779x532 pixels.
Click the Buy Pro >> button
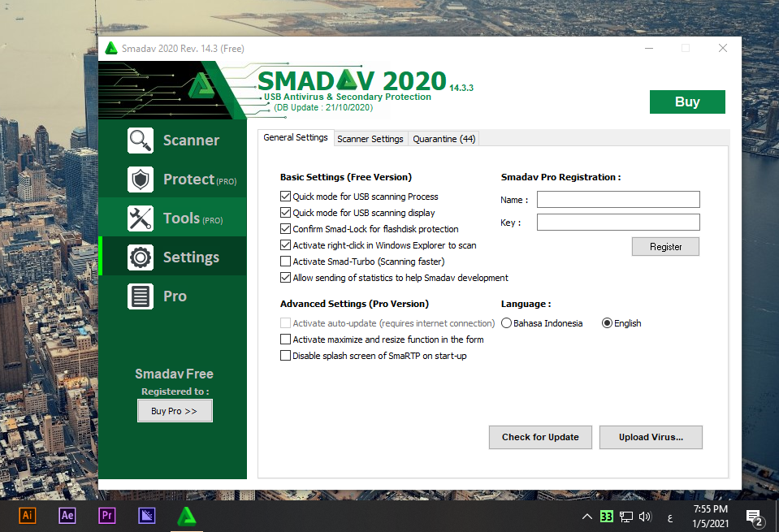(x=175, y=411)
